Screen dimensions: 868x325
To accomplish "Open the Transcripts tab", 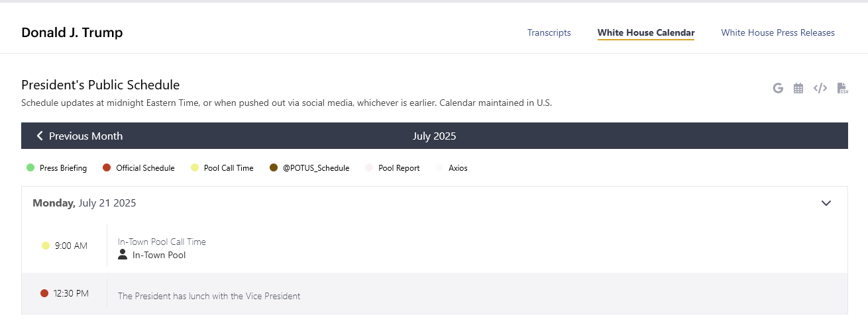I will [549, 32].
